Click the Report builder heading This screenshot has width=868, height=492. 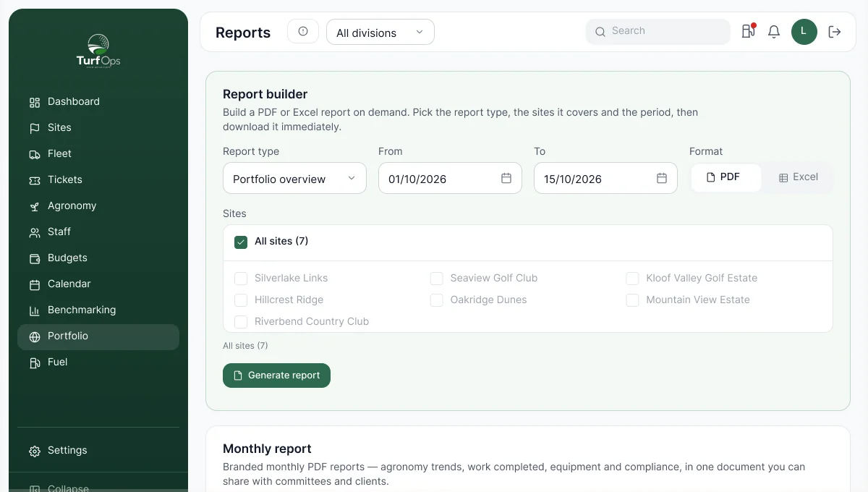(265, 94)
